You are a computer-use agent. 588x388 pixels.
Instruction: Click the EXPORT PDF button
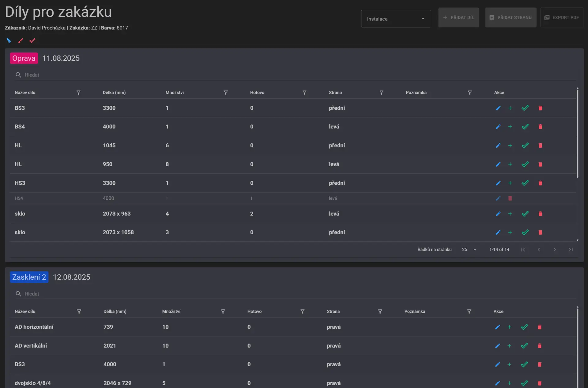[x=562, y=17]
